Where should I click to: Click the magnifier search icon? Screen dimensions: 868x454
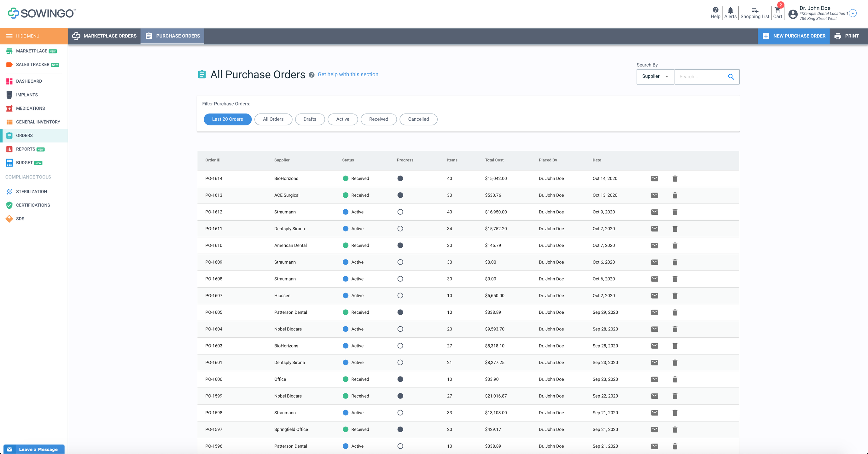731,77
